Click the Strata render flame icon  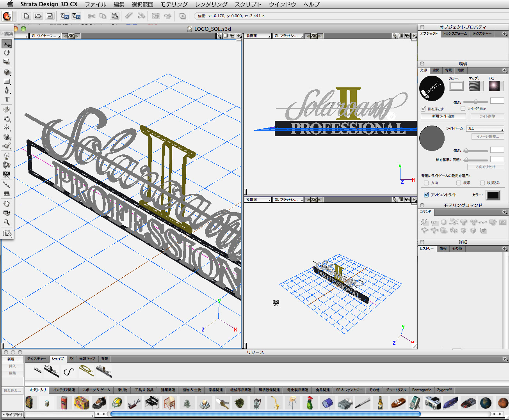[x=7, y=16]
